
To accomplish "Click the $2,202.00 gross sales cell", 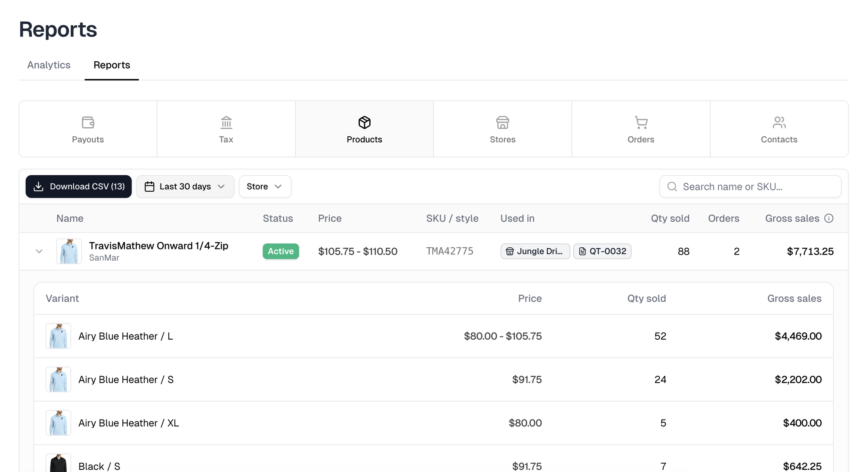I will (x=798, y=380).
